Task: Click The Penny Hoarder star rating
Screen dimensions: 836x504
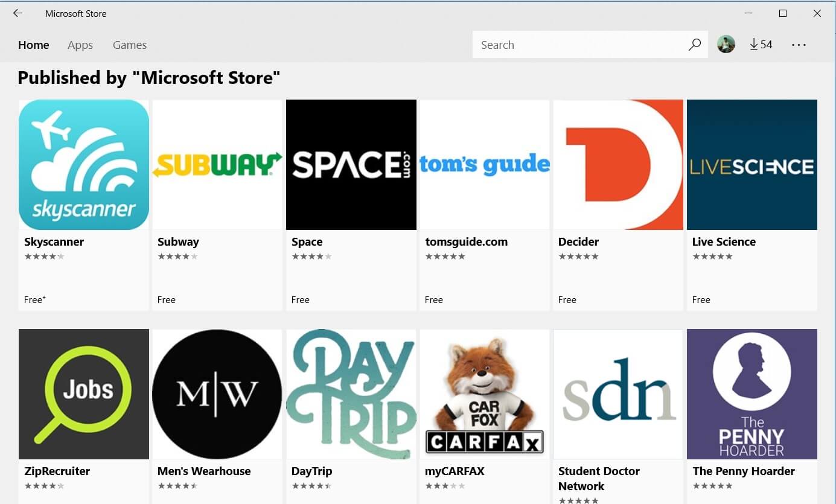Action: (x=712, y=486)
